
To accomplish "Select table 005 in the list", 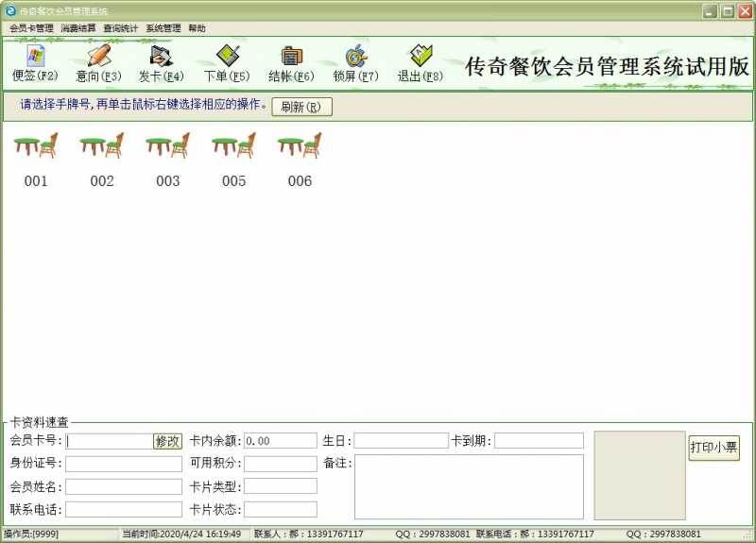I will (x=233, y=146).
